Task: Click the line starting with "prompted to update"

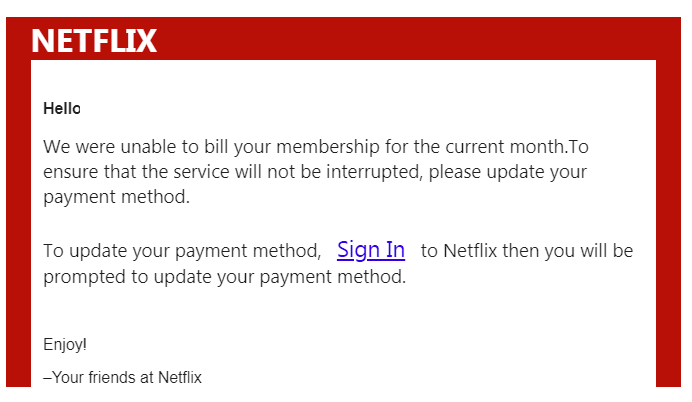Action: [x=225, y=277]
